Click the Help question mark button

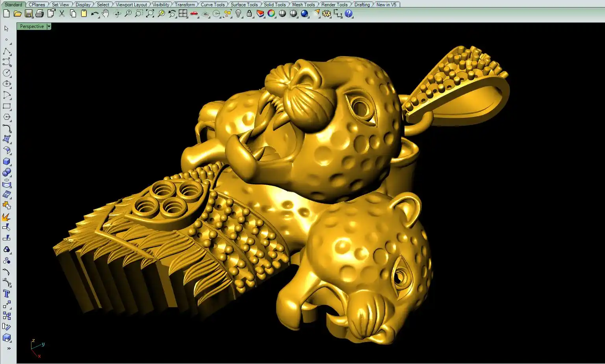tap(349, 14)
